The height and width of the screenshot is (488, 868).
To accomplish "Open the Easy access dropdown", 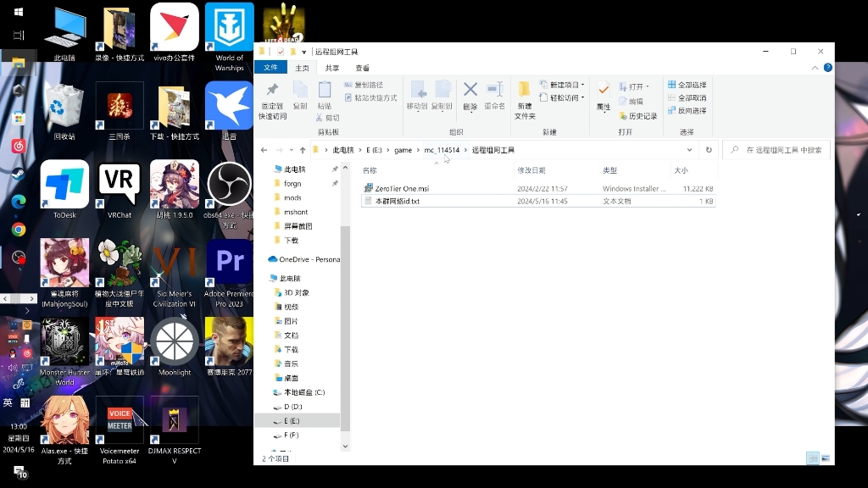I will pyautogui.click(x=562, y=98).
